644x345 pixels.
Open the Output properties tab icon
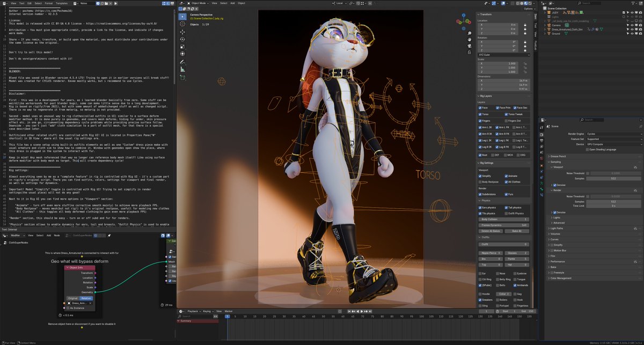point(541,142)
